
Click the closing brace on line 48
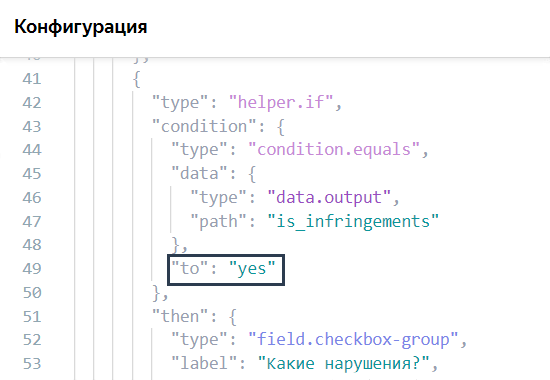176,246
